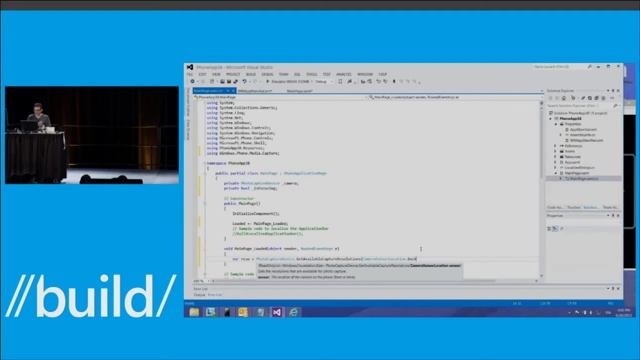Close the Solution Explorer panel
640x360 pixels.
coord(618,91)
